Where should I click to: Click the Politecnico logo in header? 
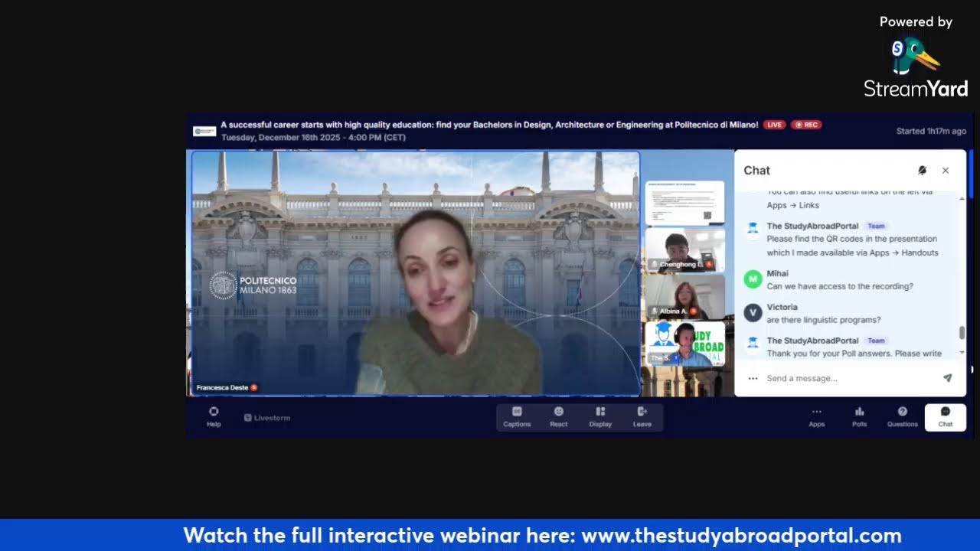pyautogui.click(x=204, y=131)
